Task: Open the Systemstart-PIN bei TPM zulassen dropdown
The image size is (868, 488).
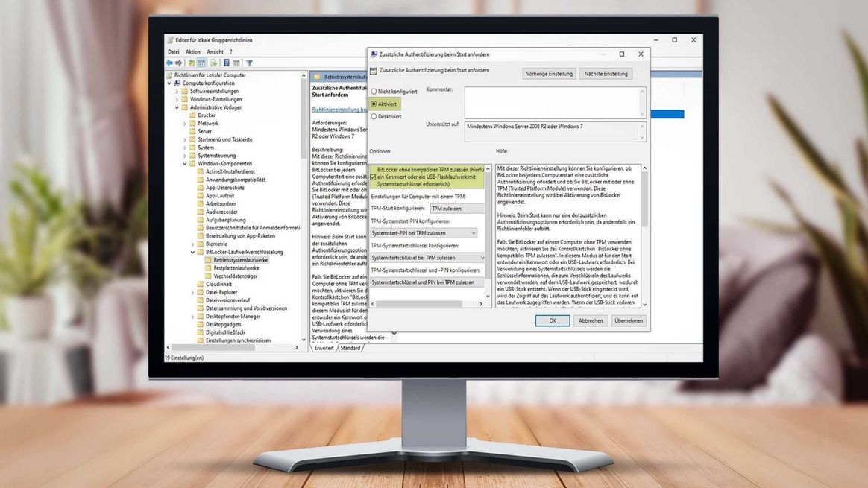Action: tap(423, 233)
